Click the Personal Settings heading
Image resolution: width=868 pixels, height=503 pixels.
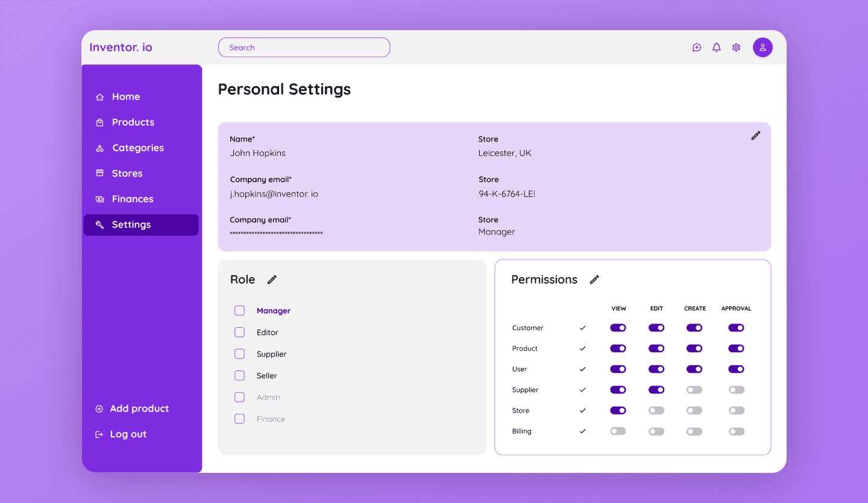(285, 89)
